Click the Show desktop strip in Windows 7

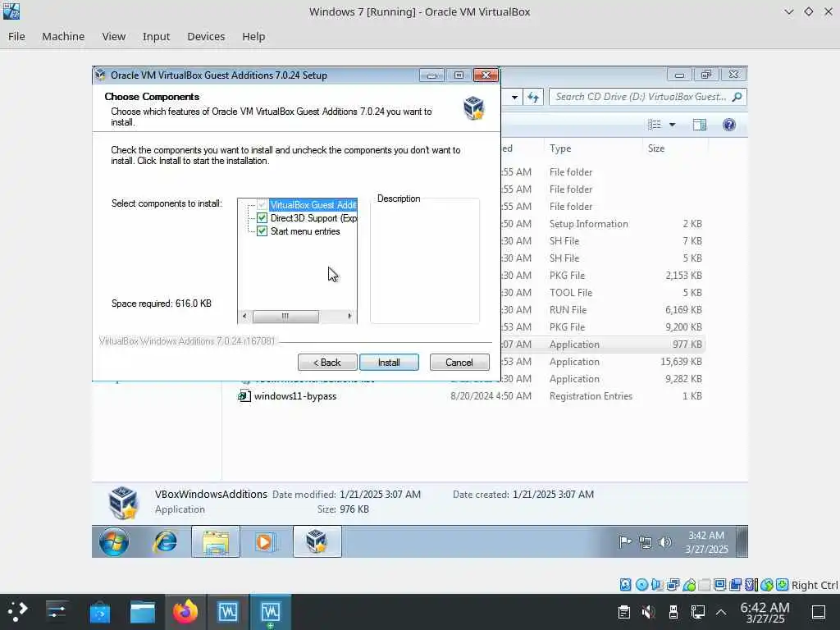tap(742, 541)
